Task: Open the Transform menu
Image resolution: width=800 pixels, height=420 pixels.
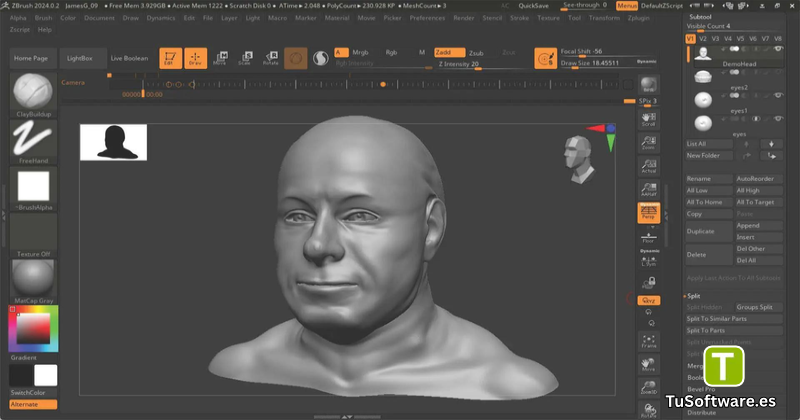Action: pyautogui.click(x=604, y=18)
